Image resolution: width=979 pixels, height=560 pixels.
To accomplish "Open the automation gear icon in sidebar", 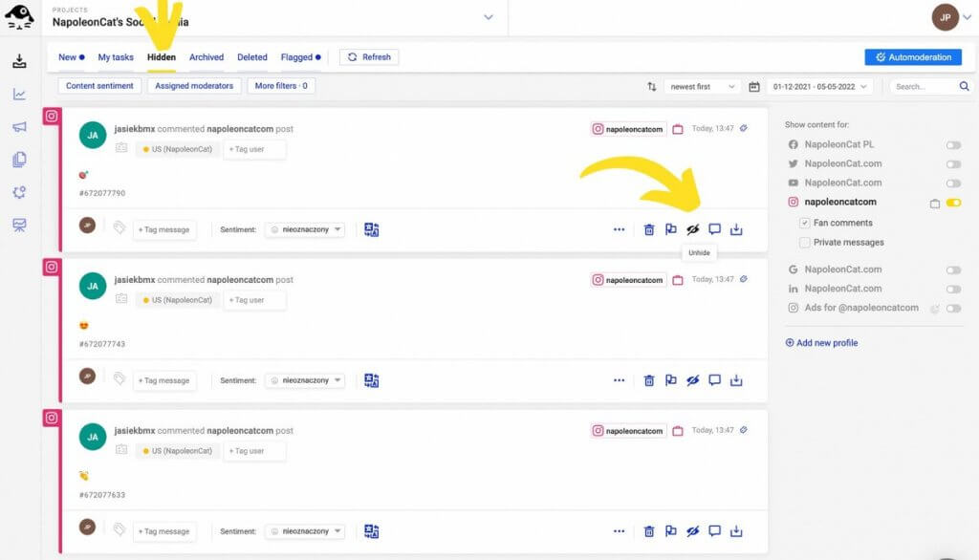I will 19,192.
